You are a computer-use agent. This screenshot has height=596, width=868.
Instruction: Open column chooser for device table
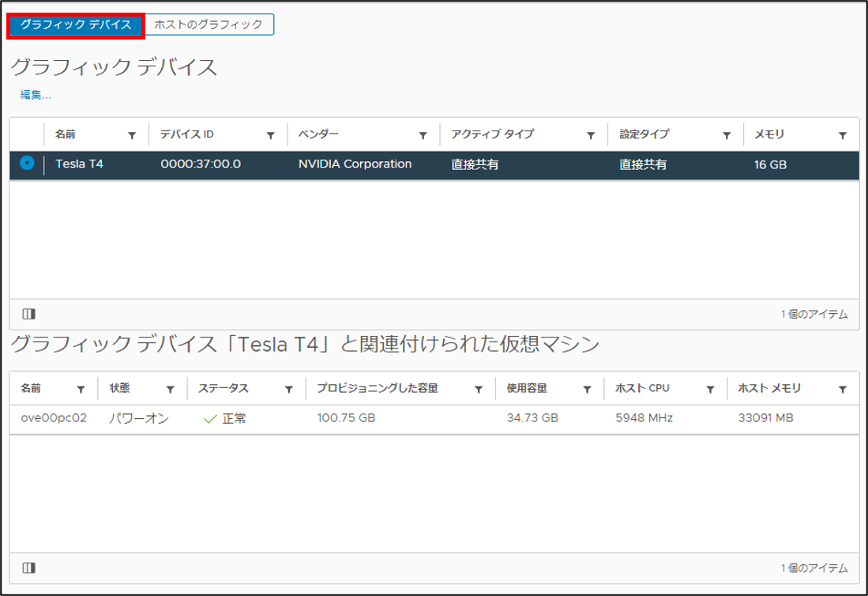click(x=28, y=314)
